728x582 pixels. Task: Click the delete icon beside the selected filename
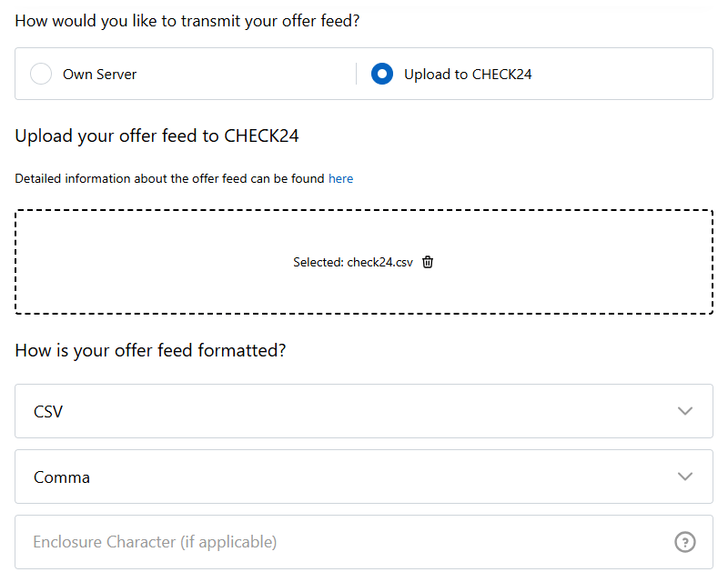coord(428,262)
